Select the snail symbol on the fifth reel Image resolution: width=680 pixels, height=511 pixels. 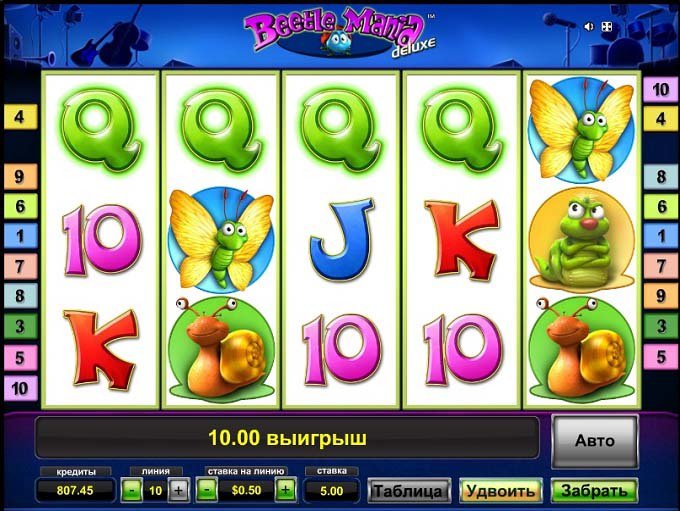pos(582,347)
